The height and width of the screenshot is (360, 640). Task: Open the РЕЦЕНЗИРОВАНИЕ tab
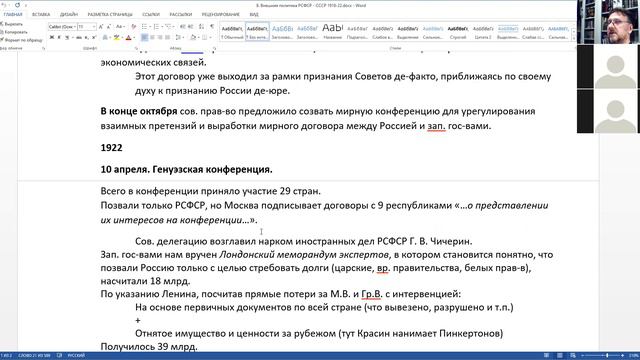tap(220, 14)
